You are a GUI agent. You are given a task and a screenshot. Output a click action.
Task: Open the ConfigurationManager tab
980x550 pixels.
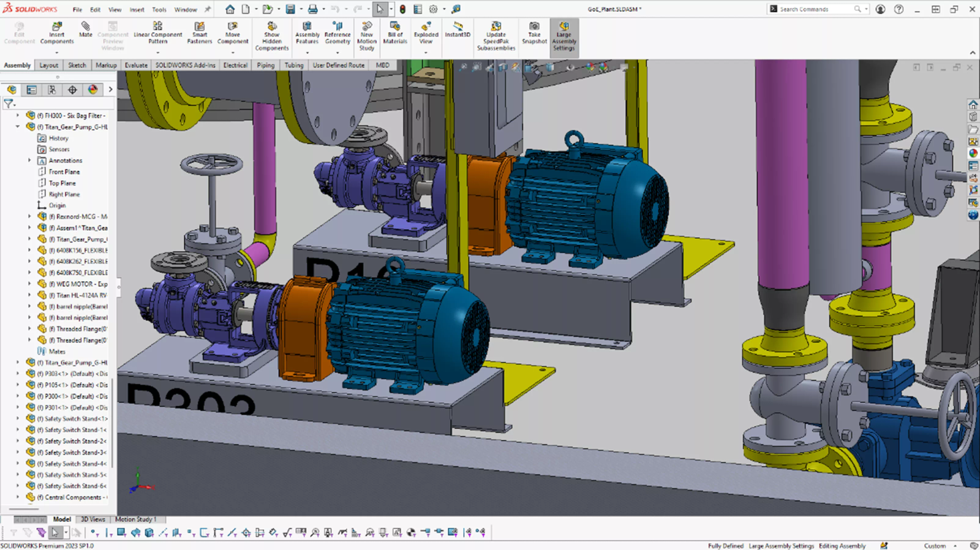click(x=52, y=89)
